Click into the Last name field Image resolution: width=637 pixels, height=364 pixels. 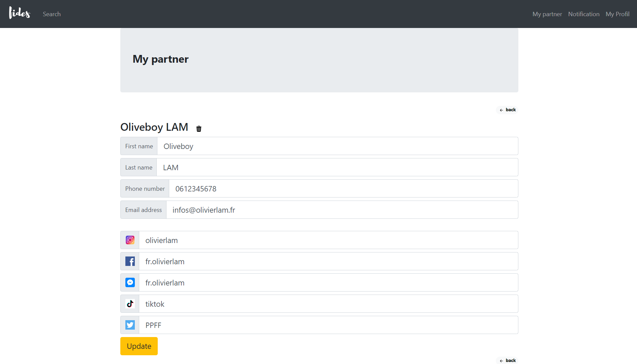pos(337,168)
